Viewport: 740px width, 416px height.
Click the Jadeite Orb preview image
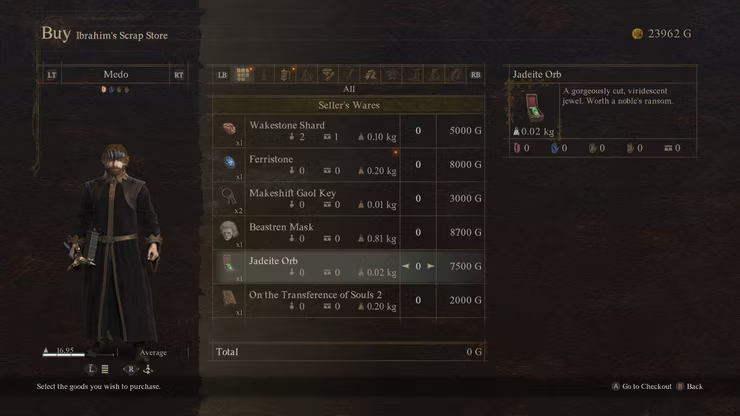[534, 108]
